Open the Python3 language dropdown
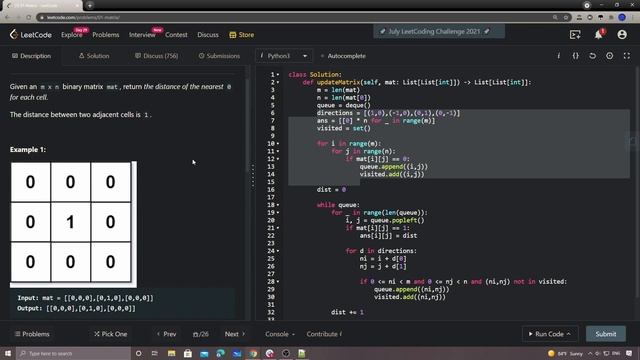The height and width of the screenshot is (360, 640). click(x=284, y=56)
